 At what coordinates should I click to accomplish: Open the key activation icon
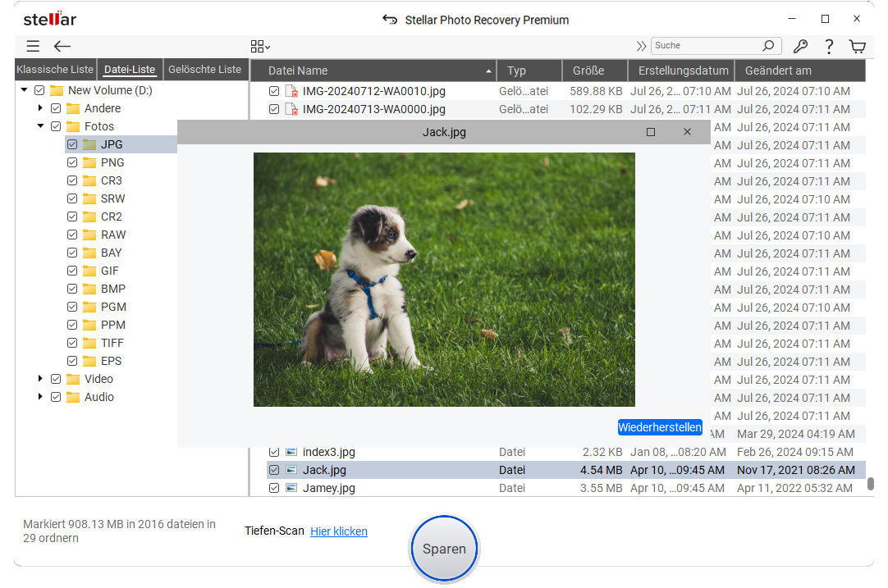pos(800,47)
